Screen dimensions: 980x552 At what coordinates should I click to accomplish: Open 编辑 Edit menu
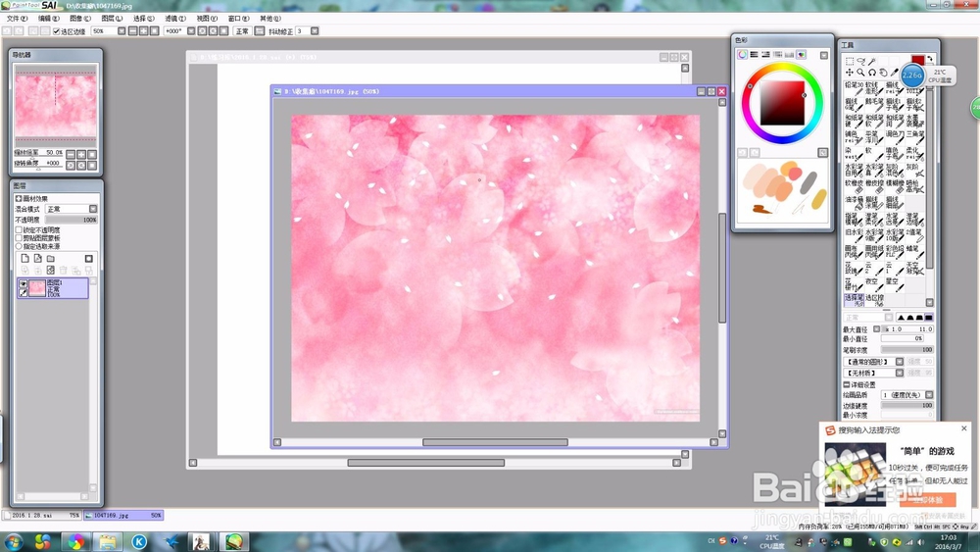click(x=48, y=19)
